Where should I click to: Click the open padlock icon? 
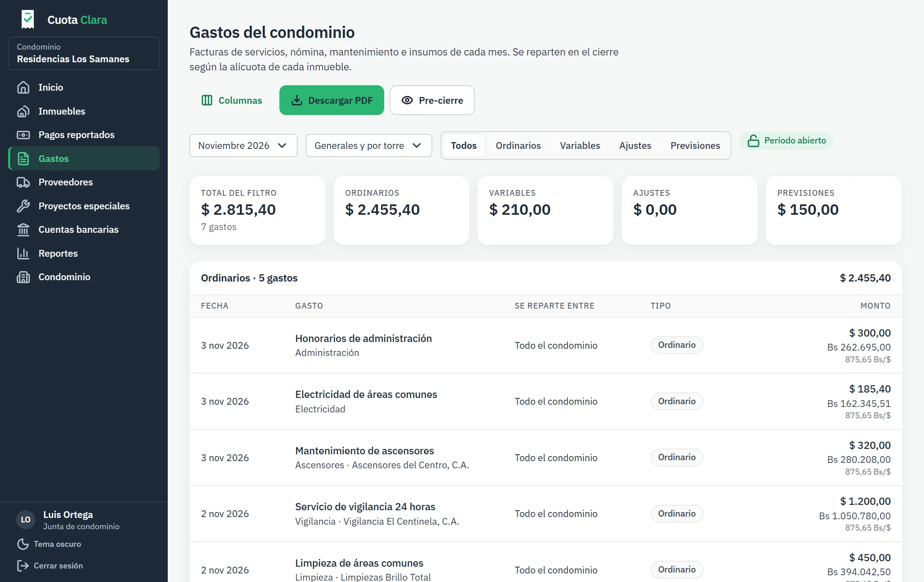pyautogui.click(x=753, y=141)
